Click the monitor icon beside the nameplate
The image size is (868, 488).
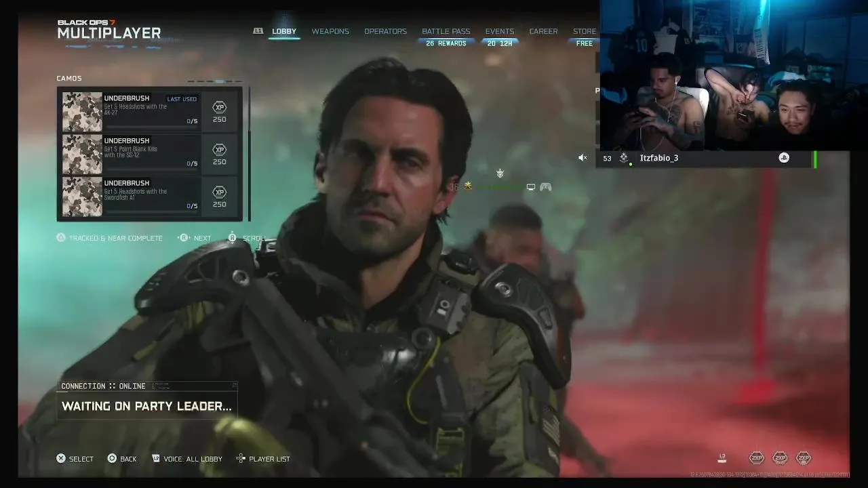531,187
